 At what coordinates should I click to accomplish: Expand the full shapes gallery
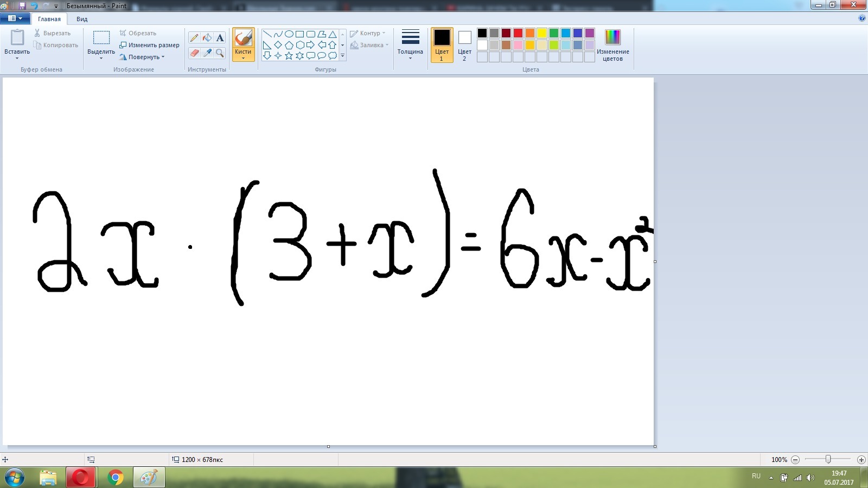342,55
